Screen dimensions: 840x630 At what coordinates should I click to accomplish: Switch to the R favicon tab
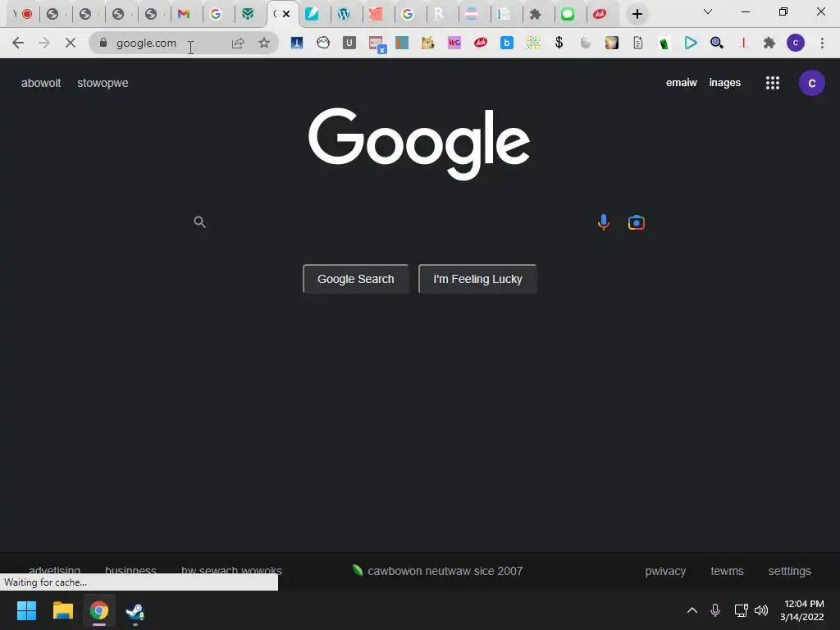[x=439, y=14]
